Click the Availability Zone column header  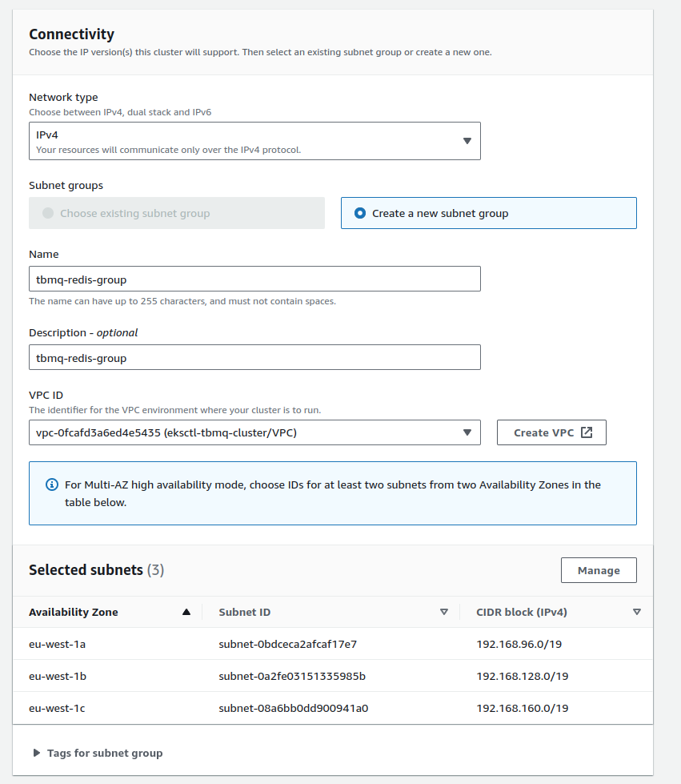(74, 612)
